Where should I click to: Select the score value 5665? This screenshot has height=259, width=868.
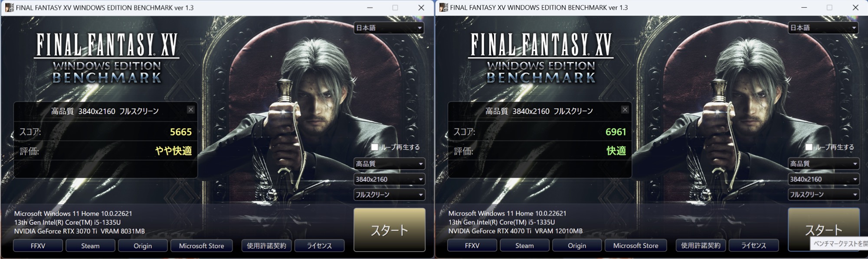click(181, 132)
